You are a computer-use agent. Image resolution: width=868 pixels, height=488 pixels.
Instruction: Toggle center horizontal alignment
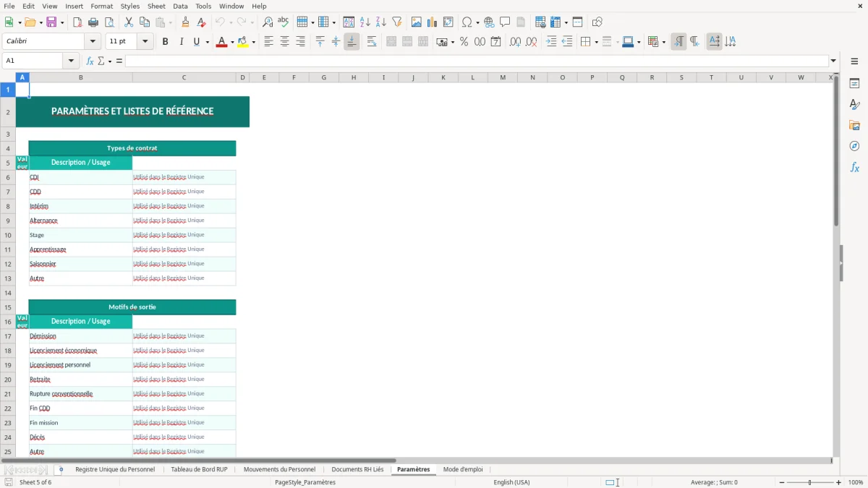[285, 42]
